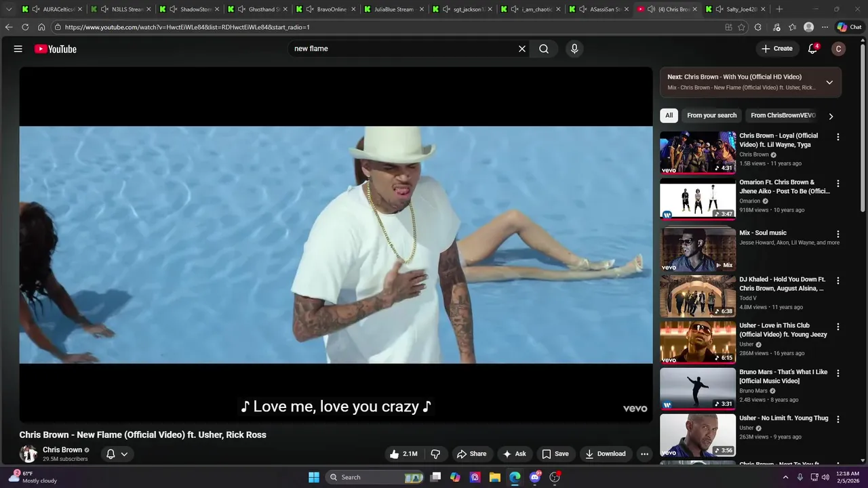Show hidden system tray icons
Image resolution: width=868 pixels, height=488 pixels.
coord(786,477)
